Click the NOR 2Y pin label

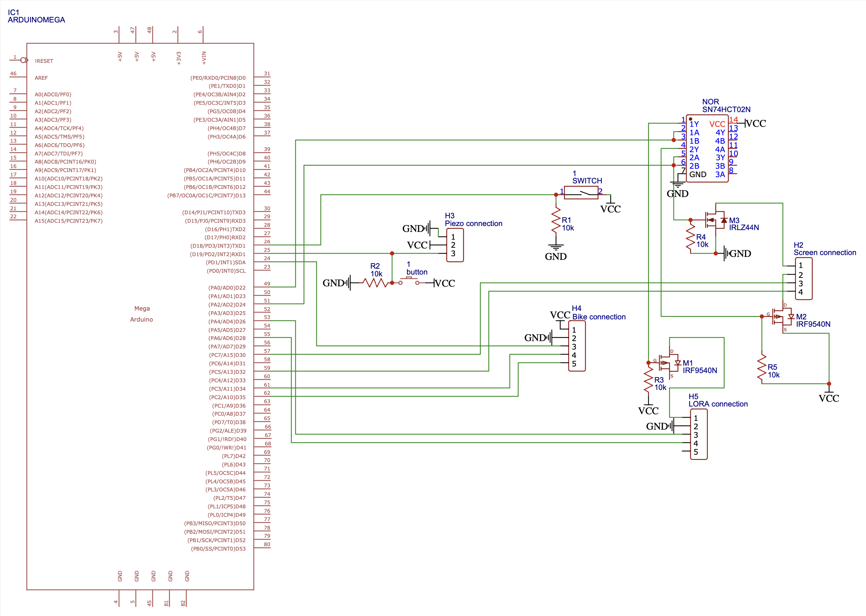(x=694, y=150)
